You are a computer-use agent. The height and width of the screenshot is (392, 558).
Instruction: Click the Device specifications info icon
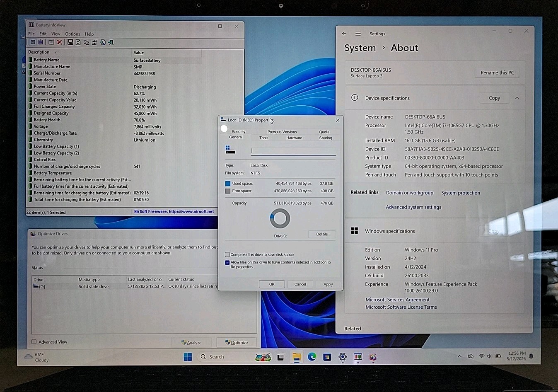(x=355, y=98)
